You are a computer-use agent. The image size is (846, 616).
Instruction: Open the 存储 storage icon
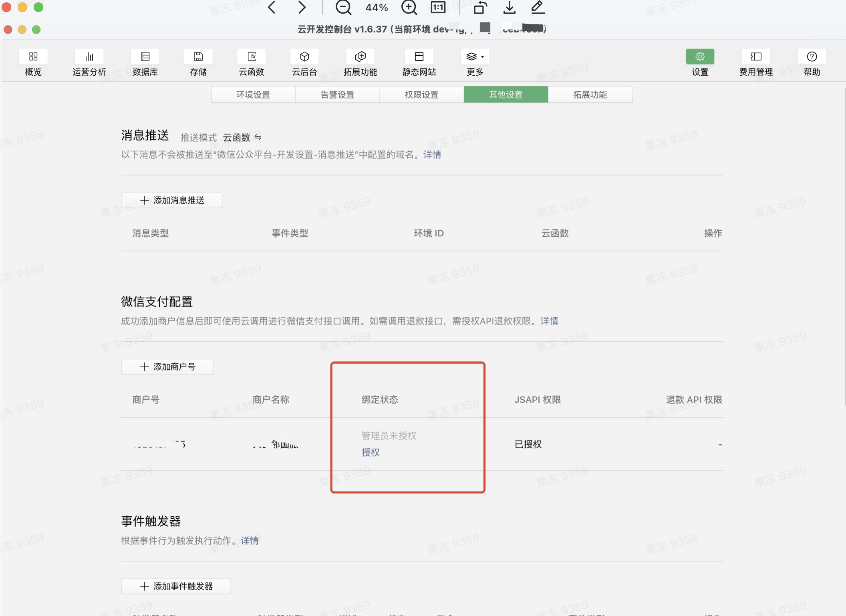198,57
